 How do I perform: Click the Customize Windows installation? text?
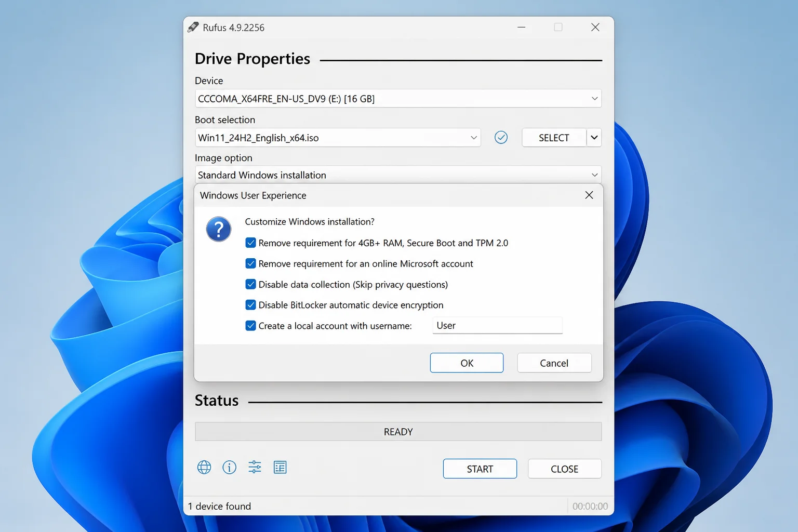[x=310, y=222]
